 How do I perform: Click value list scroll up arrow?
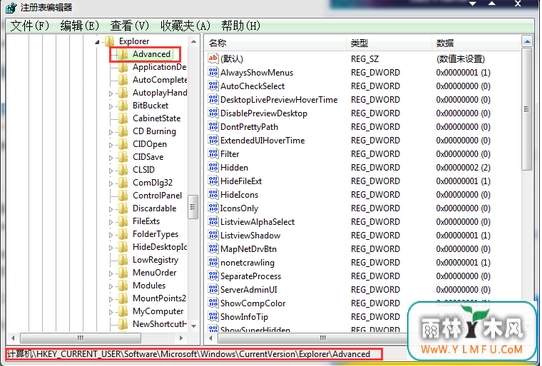[527, 42]
